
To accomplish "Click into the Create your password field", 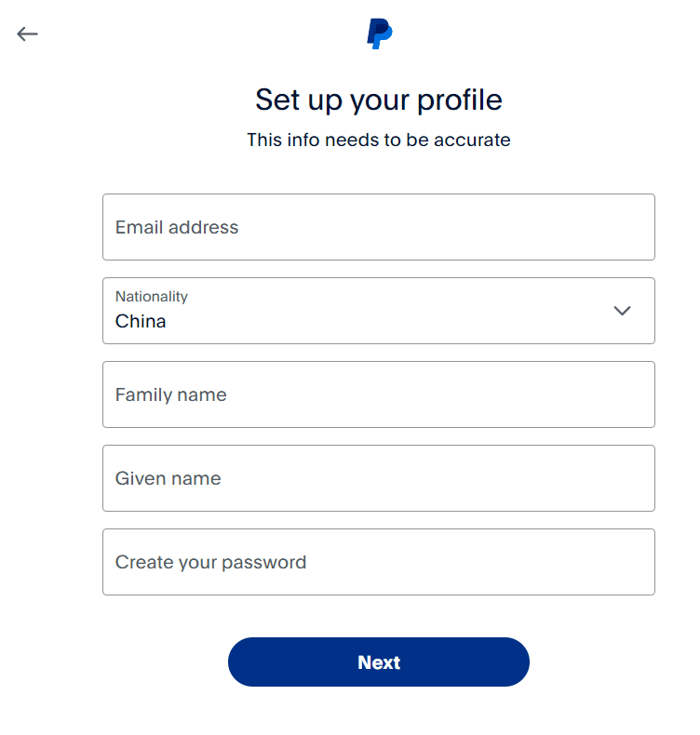I will 378,562.
